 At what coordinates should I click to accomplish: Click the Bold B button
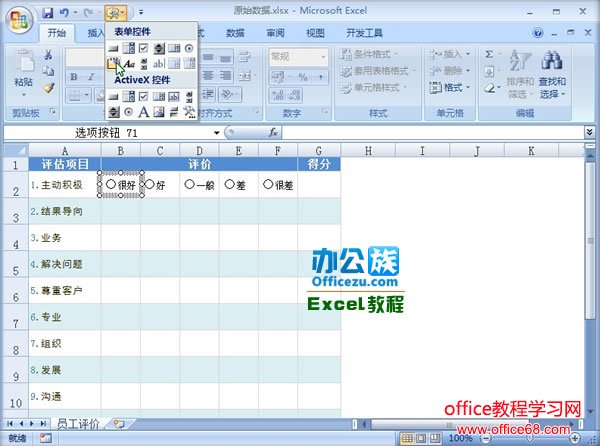tap(74, 77)
